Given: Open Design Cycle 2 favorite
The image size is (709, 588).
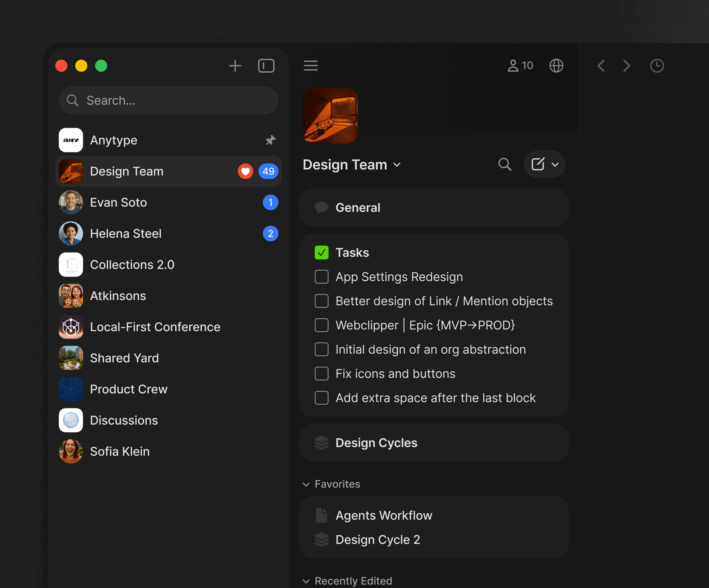Looking at the screenshot, I should [x=433, y=539].
